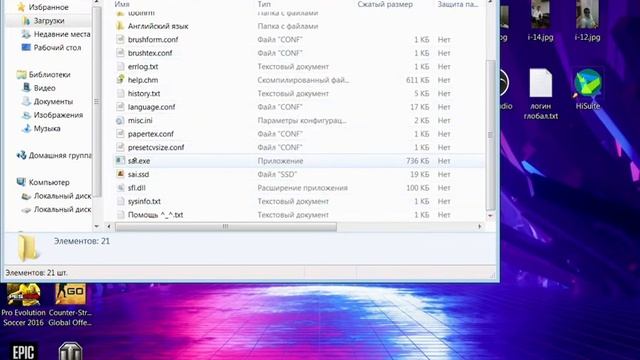Open the Английский язык folder
This screenshot has height=360, width=640.
pos(158,26)
